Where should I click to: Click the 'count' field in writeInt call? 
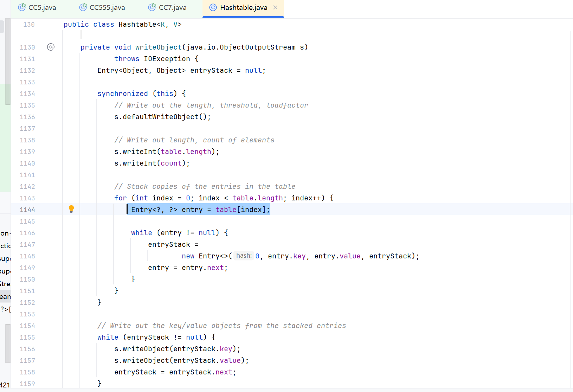(x=171, y=163)
